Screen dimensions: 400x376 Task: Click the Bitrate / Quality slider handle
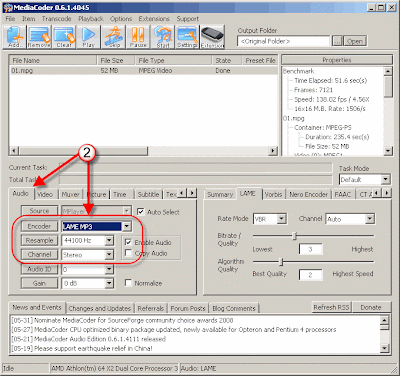coord(294,236)
